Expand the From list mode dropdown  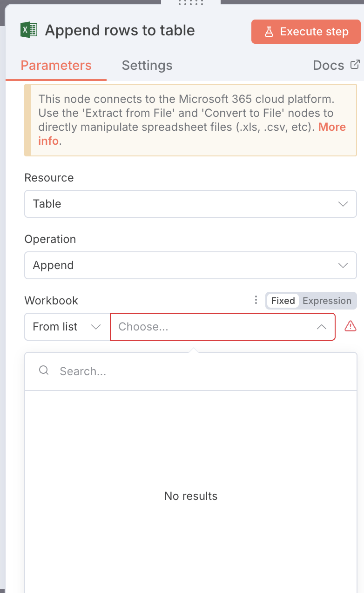pyautogui.click(x=67, y=327)
